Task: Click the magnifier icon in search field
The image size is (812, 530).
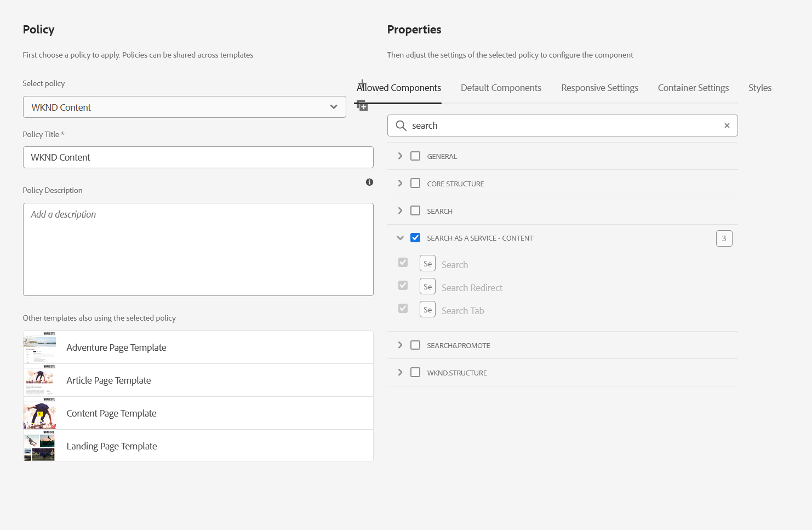Action: pyautogui.click(x=401, y=126)
